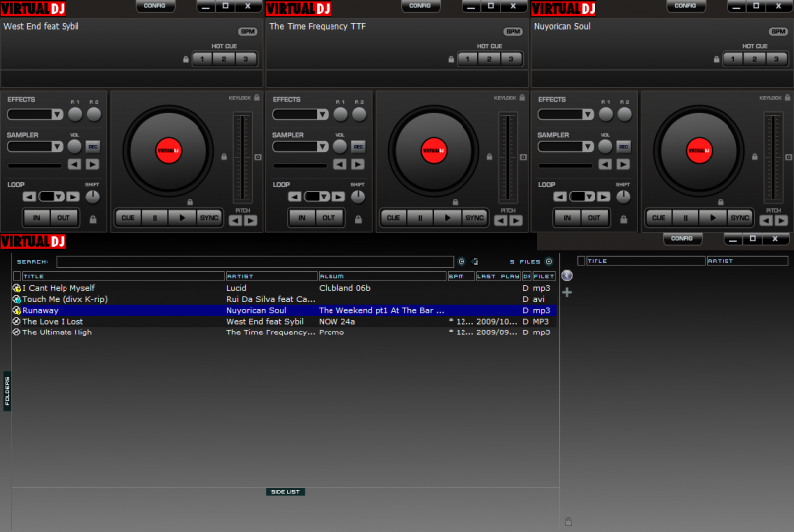
Task: Click sampler REC on Nuyorican Soul deck
Action: [x=624, y=147]
